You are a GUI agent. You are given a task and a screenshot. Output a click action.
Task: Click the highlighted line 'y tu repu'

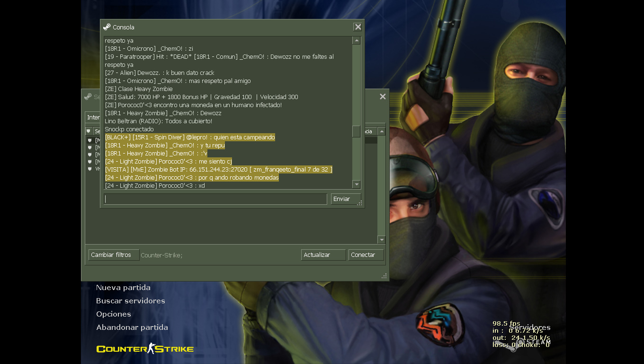point(165,146)
